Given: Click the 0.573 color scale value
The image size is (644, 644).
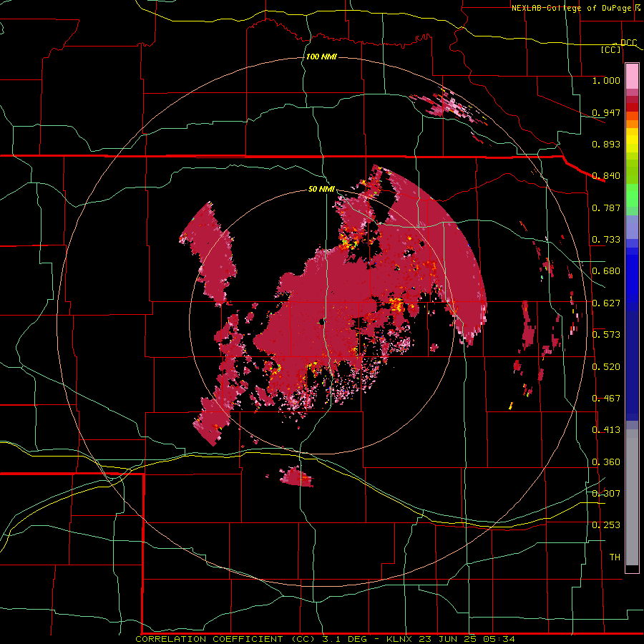Looking at the screenshot, I should tap(606, 335).
